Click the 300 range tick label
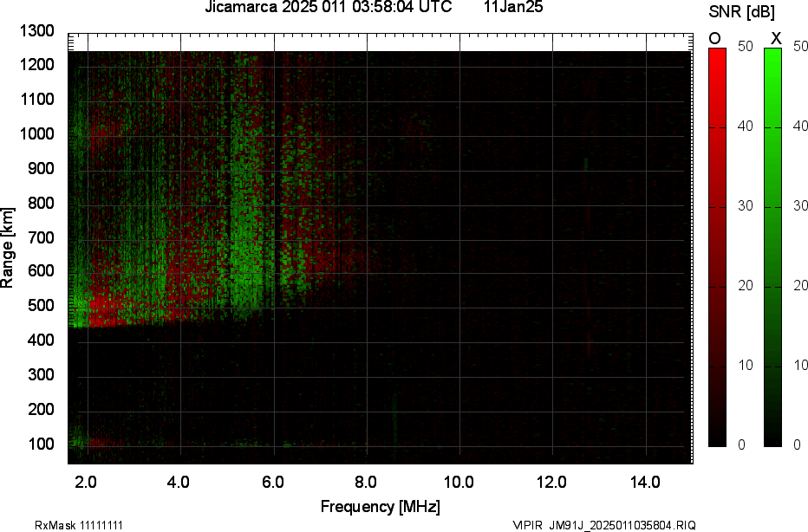Image resolution: width=808 pixels, height=532 pixels. (x=41, y=374)
